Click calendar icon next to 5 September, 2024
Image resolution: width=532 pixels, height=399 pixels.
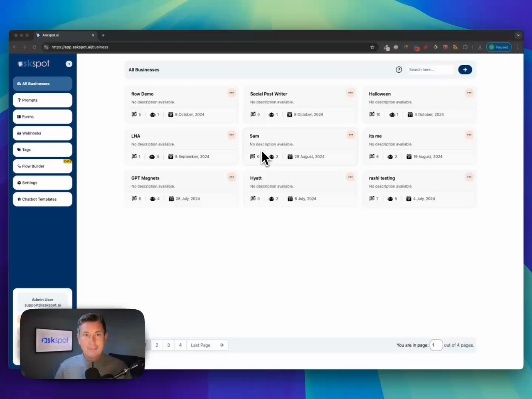(171, 157)
